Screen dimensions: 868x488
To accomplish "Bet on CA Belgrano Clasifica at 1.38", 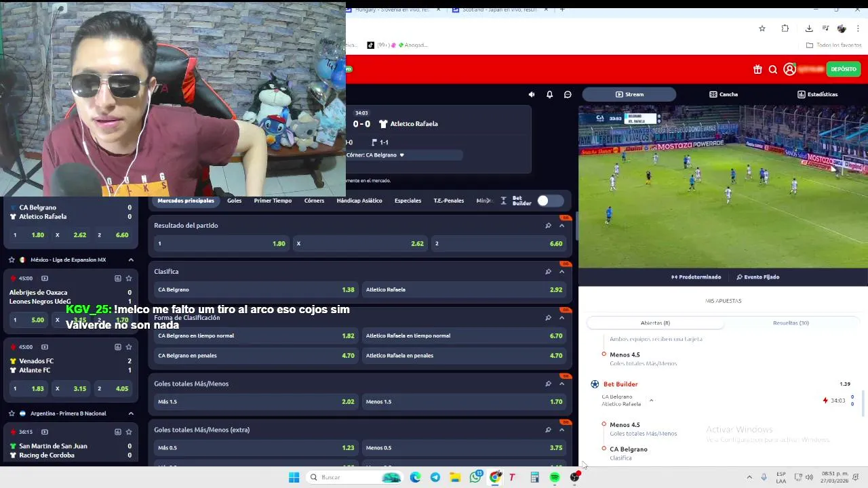I will pos(256,289).
